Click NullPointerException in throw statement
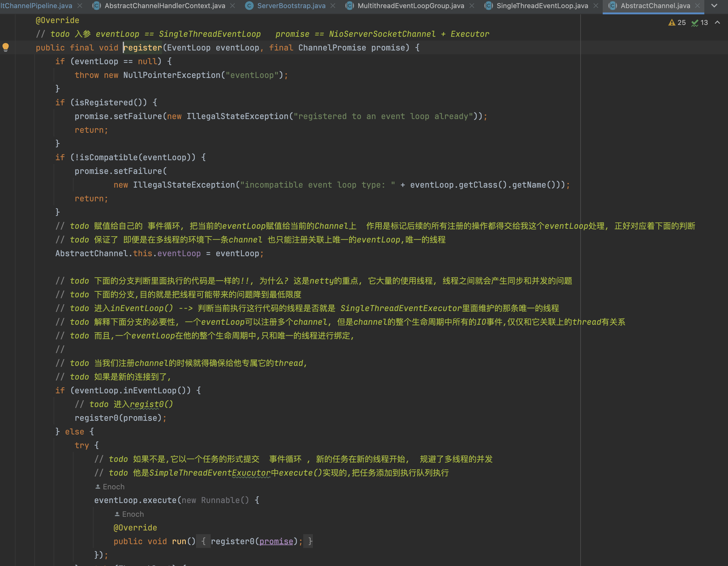This screenshot has height=566, width=728. tap(172, 75)
